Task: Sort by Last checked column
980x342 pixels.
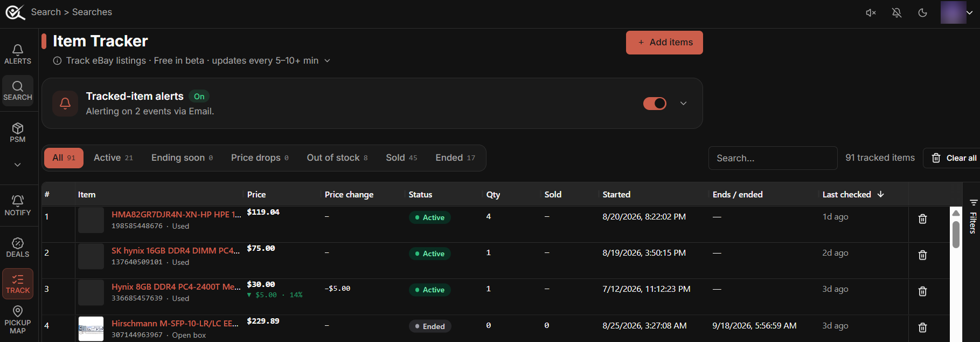Action: [853, 195]
